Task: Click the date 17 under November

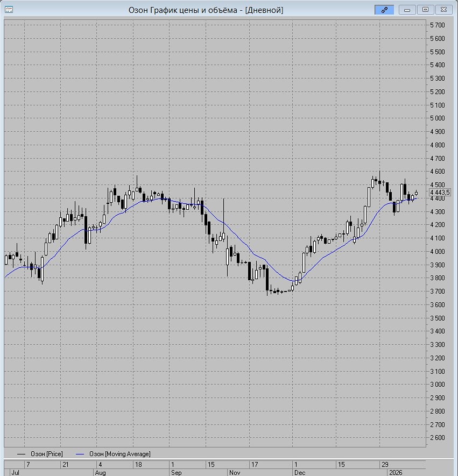Action: pos(255,465)
